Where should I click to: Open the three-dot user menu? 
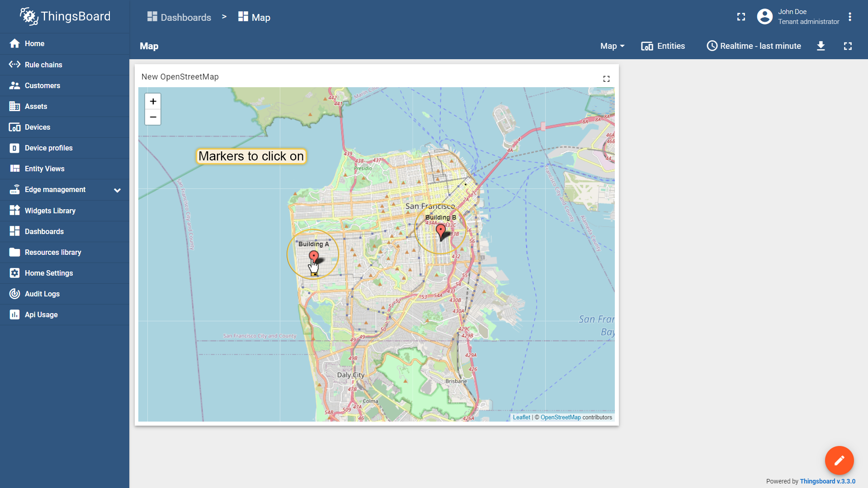[850, 17]
